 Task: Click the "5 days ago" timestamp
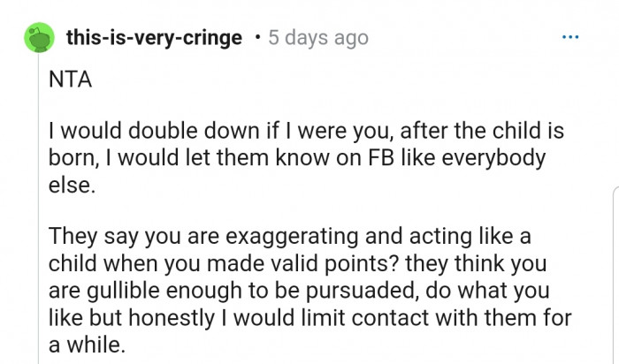click(317, 39)
